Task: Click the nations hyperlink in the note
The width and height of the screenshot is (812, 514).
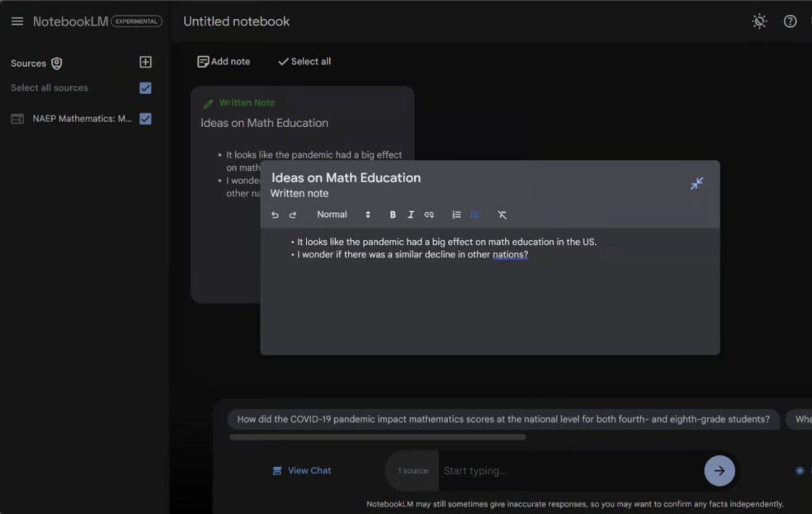Action: (510, 254)
